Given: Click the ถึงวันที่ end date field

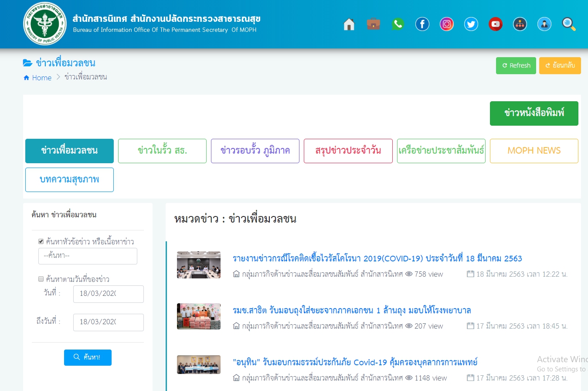Looking at the screenshot, I should point(109,322).
